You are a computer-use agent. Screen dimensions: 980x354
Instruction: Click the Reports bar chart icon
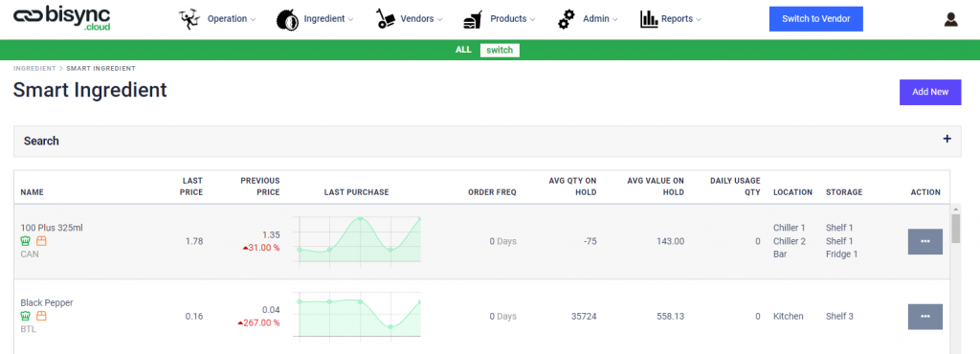pos(650,19)
